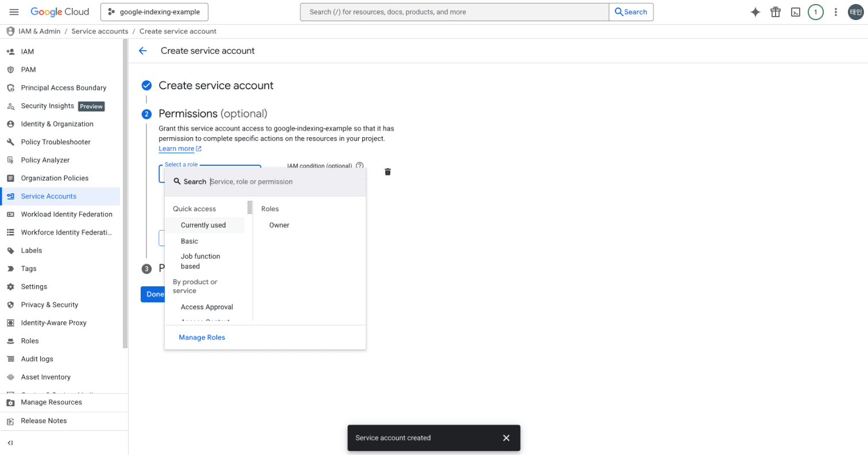Open Workforce Identity Federation sidebar item

[60, 232]
